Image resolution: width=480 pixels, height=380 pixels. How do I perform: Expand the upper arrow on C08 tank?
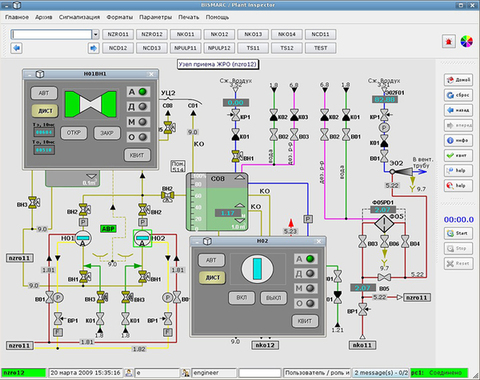click(239, 178)
